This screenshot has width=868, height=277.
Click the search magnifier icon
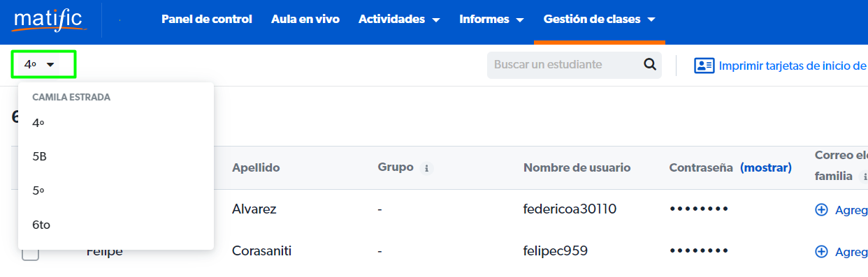click(650, 64)
